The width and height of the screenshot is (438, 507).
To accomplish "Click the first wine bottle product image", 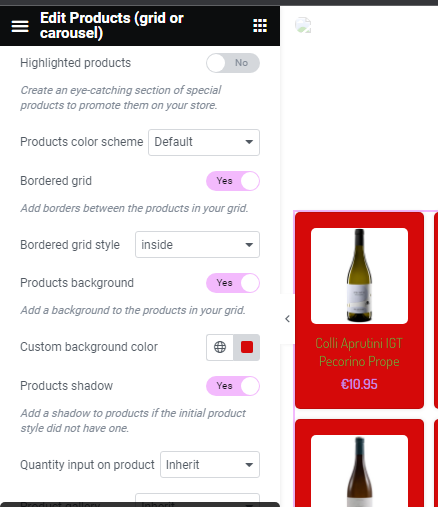I will click(x=359, y=276).
